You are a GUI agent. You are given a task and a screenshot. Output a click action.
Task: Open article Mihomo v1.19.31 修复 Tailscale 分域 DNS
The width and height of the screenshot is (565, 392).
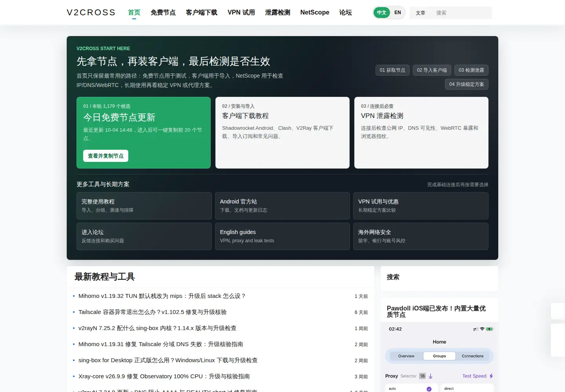(x=161, y=344)
